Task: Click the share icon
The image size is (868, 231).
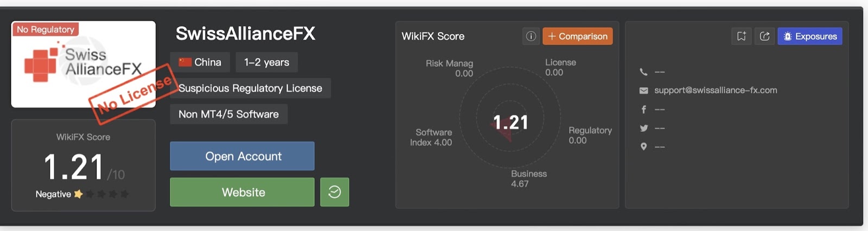Action: [x=764, y=36]
